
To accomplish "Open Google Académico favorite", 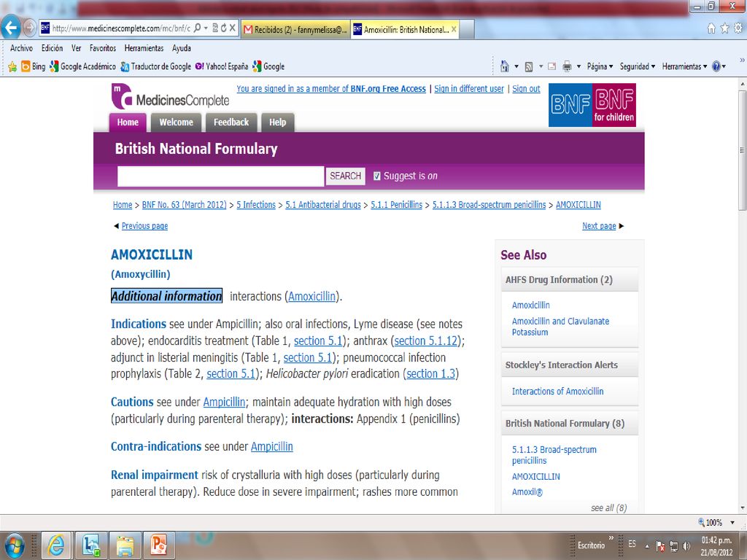I will pos(83,66).
